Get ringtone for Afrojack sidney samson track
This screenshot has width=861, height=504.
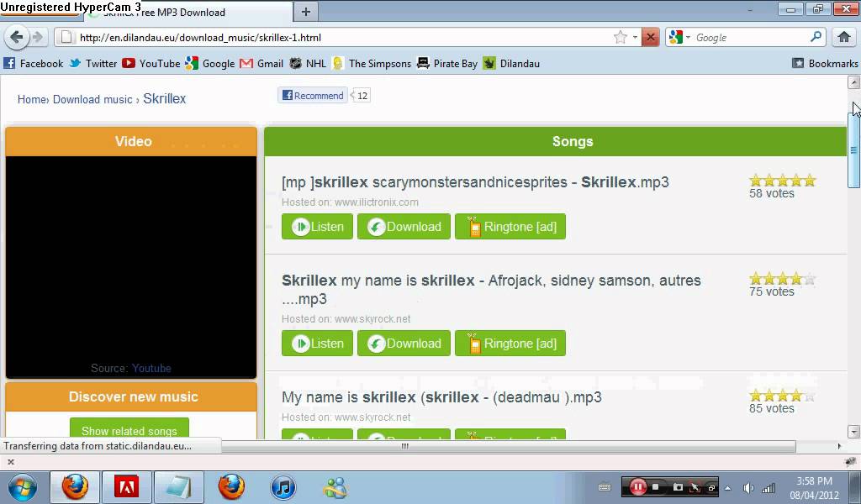510,344
